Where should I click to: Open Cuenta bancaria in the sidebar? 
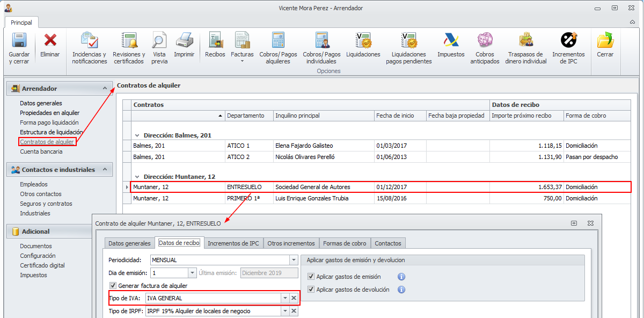41,151
